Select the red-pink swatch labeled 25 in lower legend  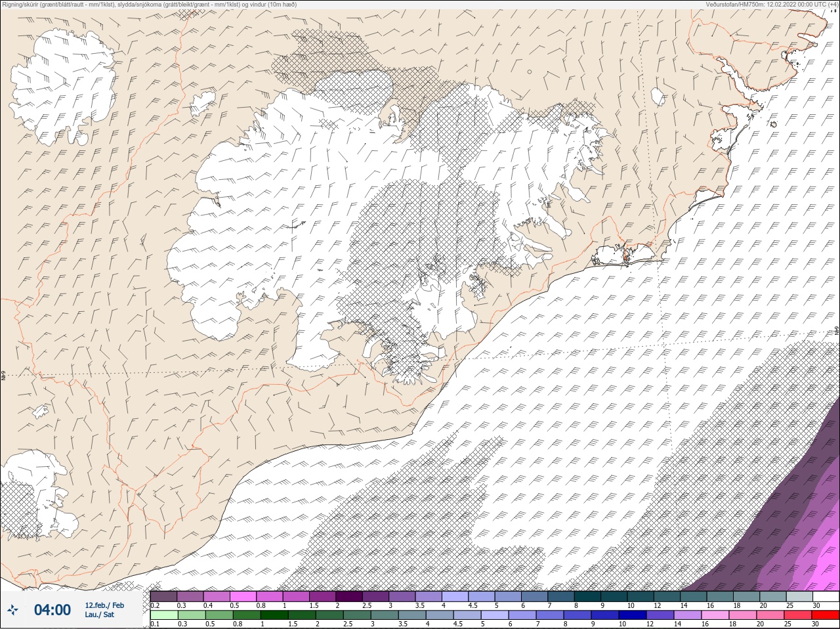coord(797,615)
